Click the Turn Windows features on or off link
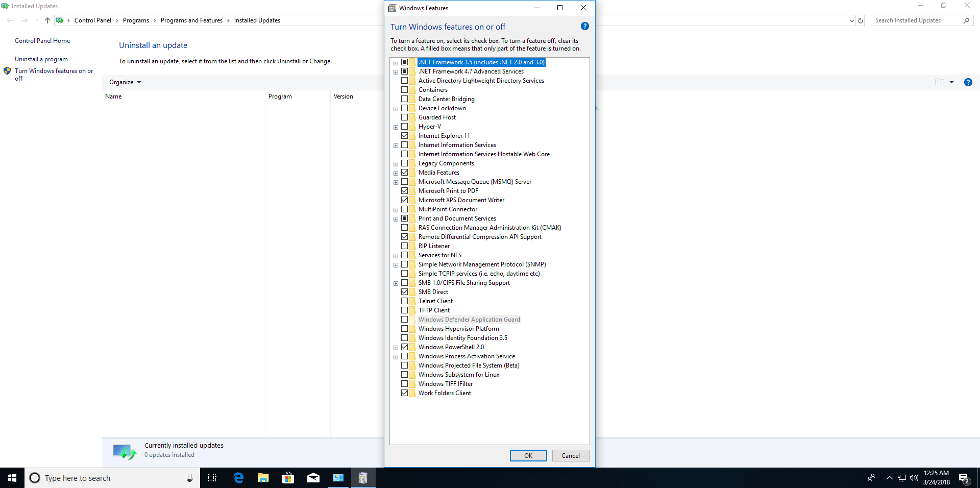The image size is (980, 488). point(54,75)
